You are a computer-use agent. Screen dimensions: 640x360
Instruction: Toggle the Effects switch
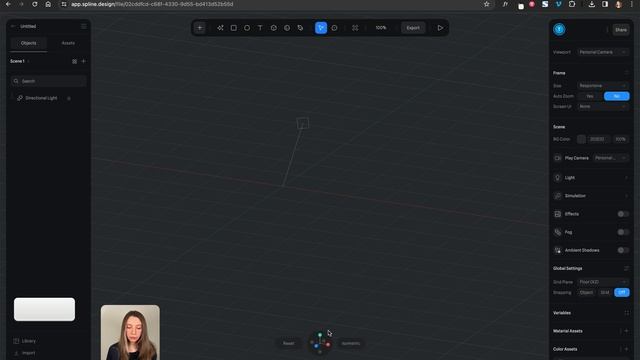coord(623,214)
